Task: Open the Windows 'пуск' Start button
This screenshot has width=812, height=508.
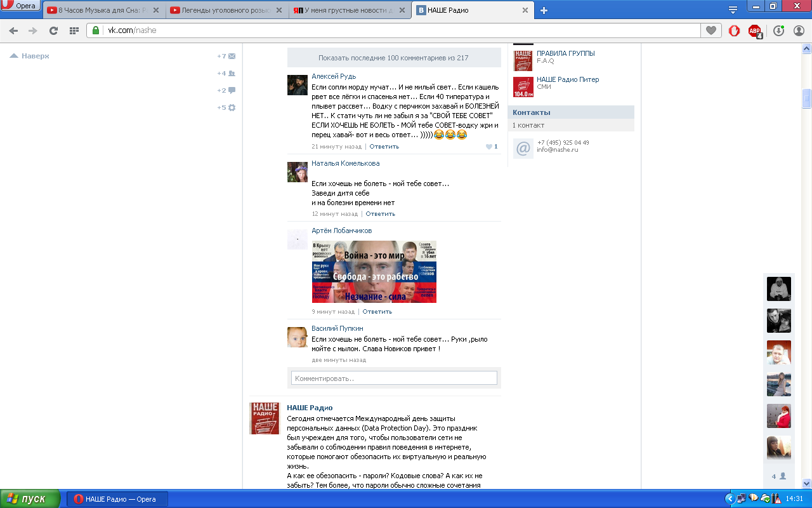Action: tap(30, 499)
